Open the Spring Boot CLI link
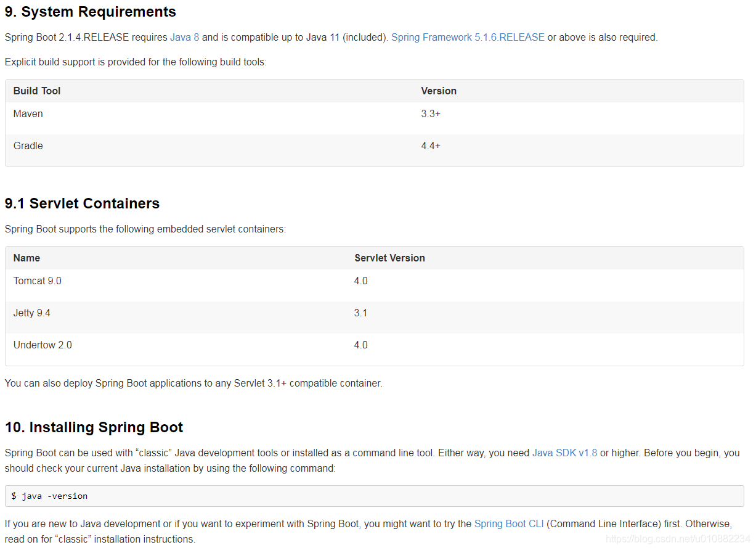This screenshot has height=550, width=756. pyautogui.click(x=509, y=523)
